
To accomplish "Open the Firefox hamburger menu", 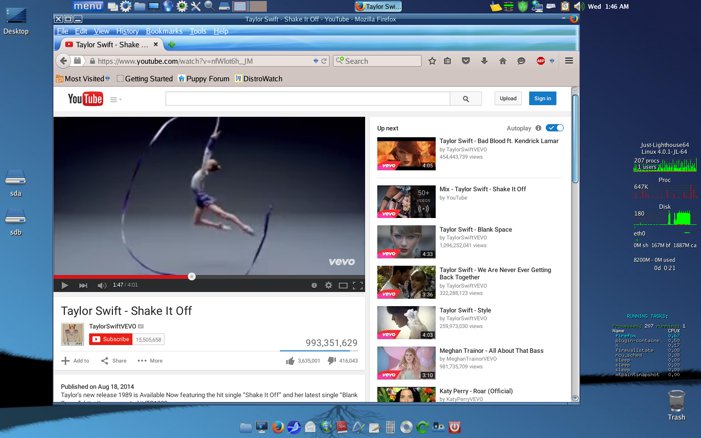I will [569, 60].
